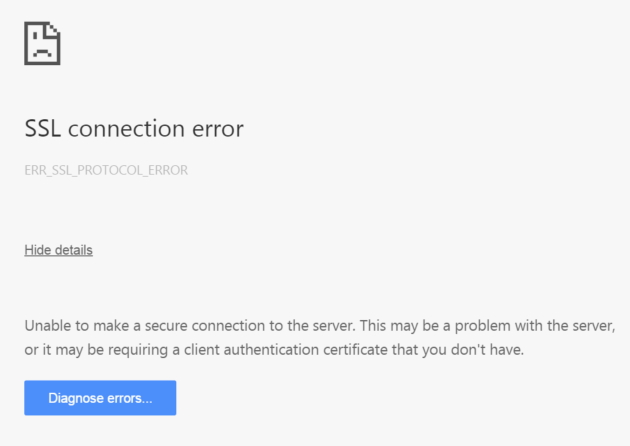The width and height of the screenshot is (630, 446).
Task: Click 'or it may be requiring' text
Action: coord(96,350)
